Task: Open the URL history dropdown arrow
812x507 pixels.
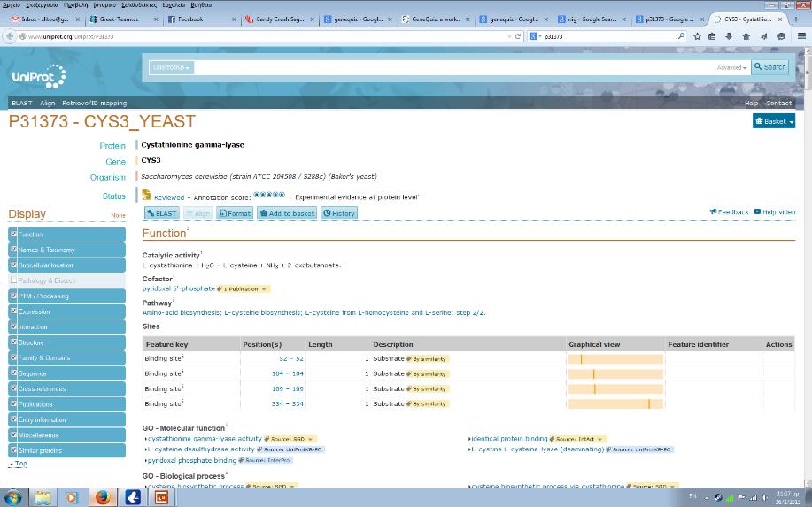Action: (509, 36)
